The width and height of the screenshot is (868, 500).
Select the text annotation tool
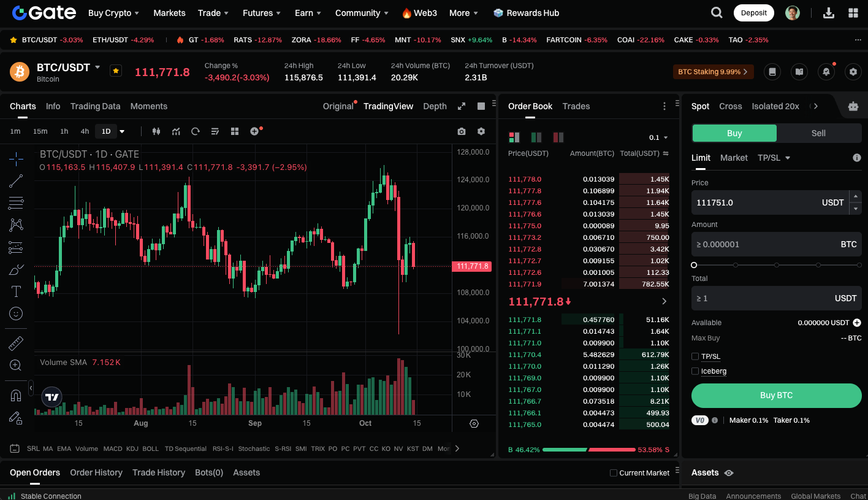[16, 291]
